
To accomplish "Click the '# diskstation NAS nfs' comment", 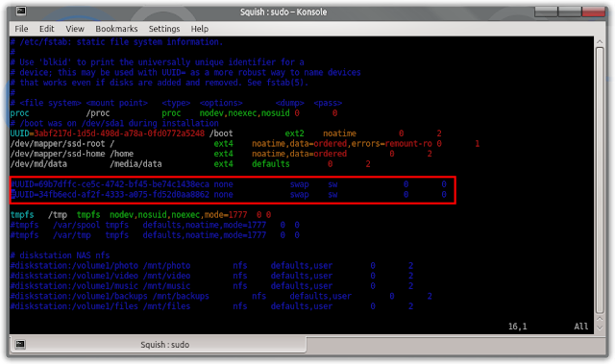I will click(x=60, y=255).
